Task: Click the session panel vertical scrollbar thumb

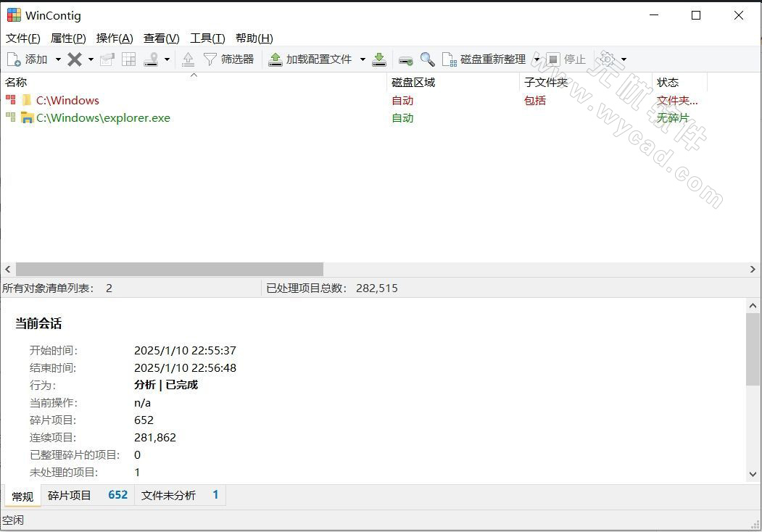Action: [x=753, y=350]
